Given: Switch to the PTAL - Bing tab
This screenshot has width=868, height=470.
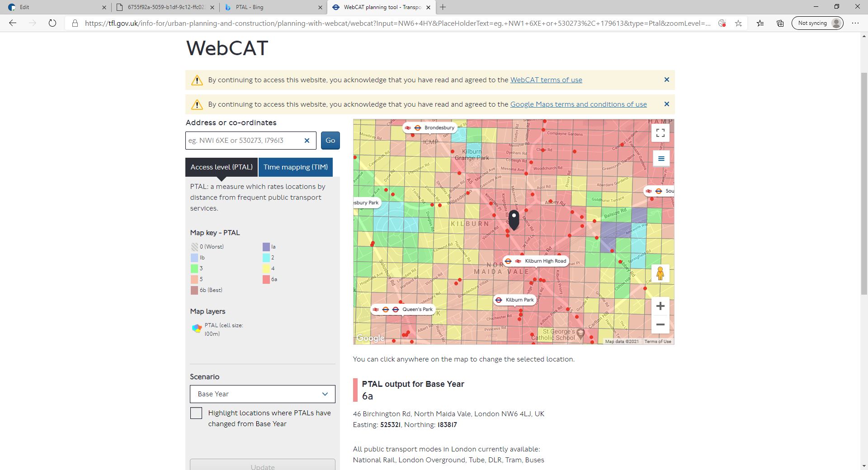Looking at the screenshot, I should pos(274,7).
